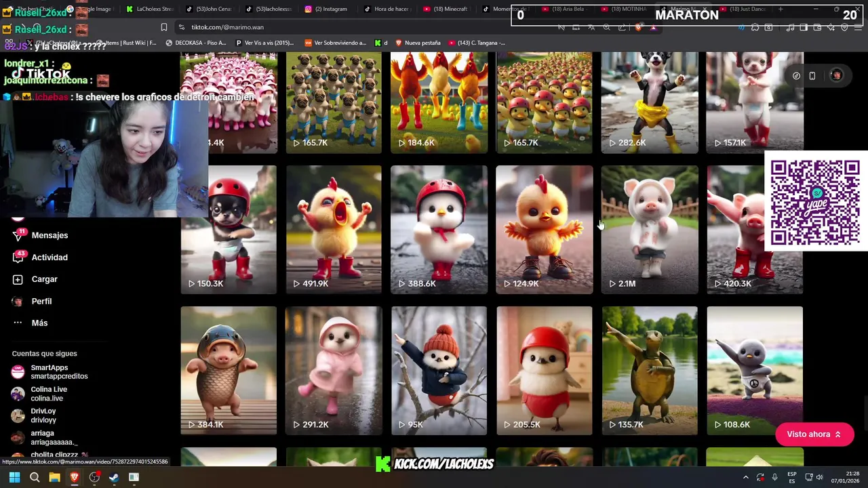Click the translate page icon in address bar
868x488 pixels.
click(x=591, y=27)
